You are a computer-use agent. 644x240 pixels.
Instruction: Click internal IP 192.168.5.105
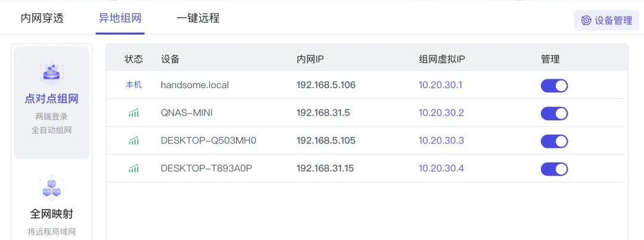click(x=326, y=141)
